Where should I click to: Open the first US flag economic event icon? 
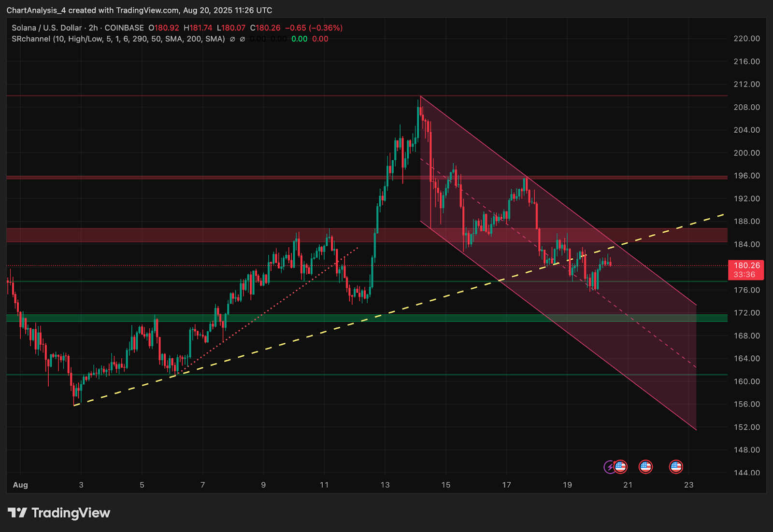click(620, 467)
